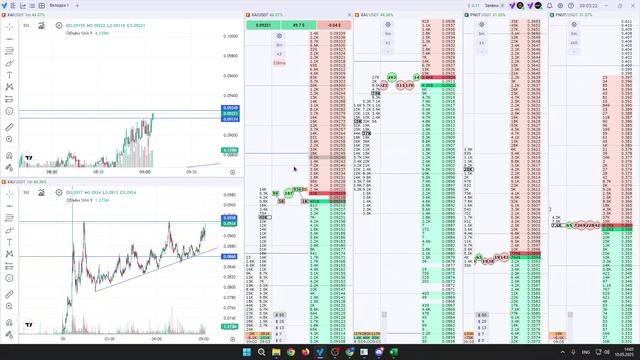Click replay icon in top chart header

pyautogui.click(x=59, y=25)
